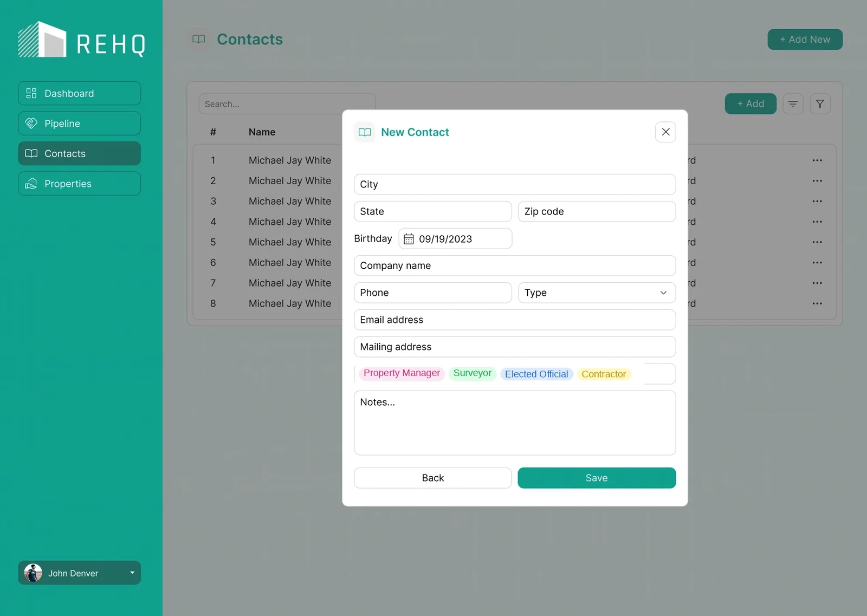The width and height of the screenshot is (867, 616).
Task: Click the + Add button in table toolbar
Action: point(750,104)
